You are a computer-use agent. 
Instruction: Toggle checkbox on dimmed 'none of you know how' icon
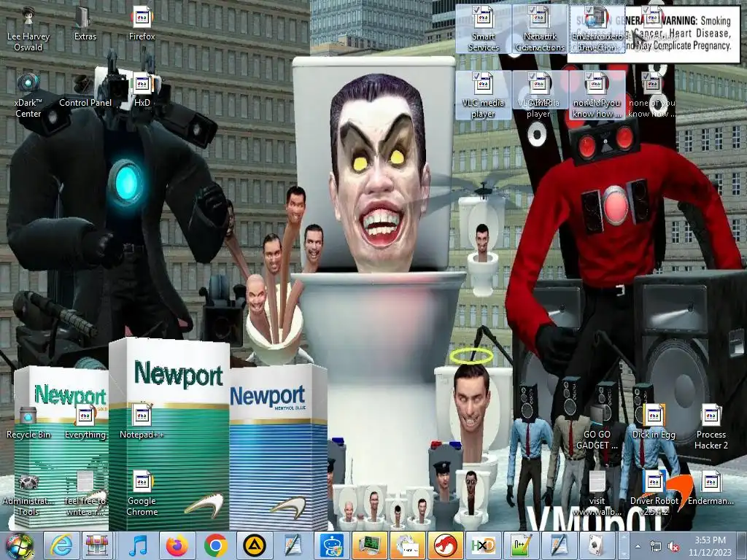coord(646,76)
